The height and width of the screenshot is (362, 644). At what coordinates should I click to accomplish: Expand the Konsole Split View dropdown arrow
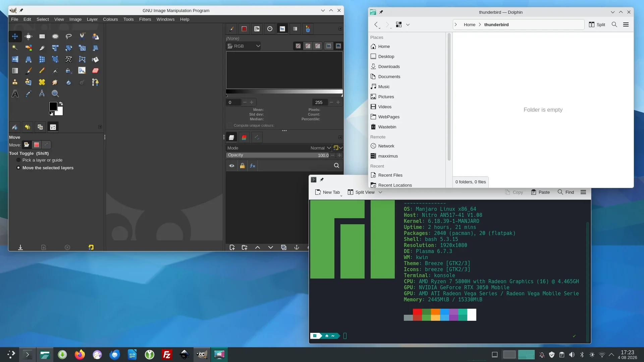coord(380,192)
